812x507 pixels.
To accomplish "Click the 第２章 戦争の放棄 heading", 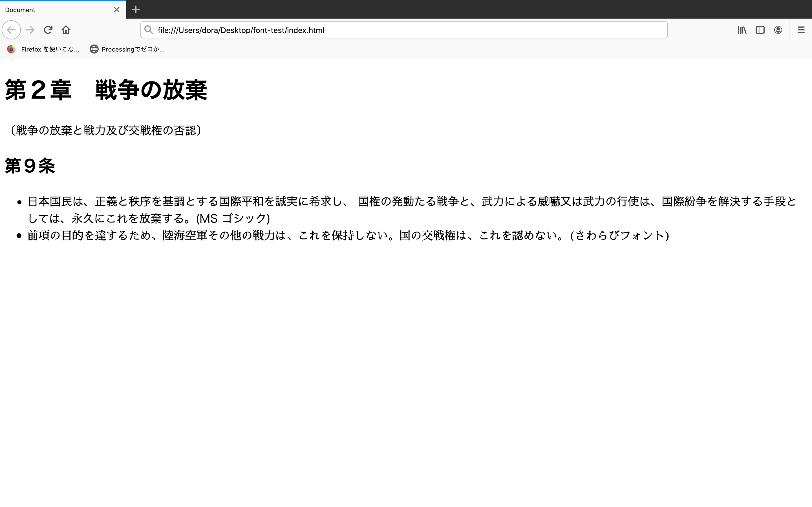I will [106, 90].
